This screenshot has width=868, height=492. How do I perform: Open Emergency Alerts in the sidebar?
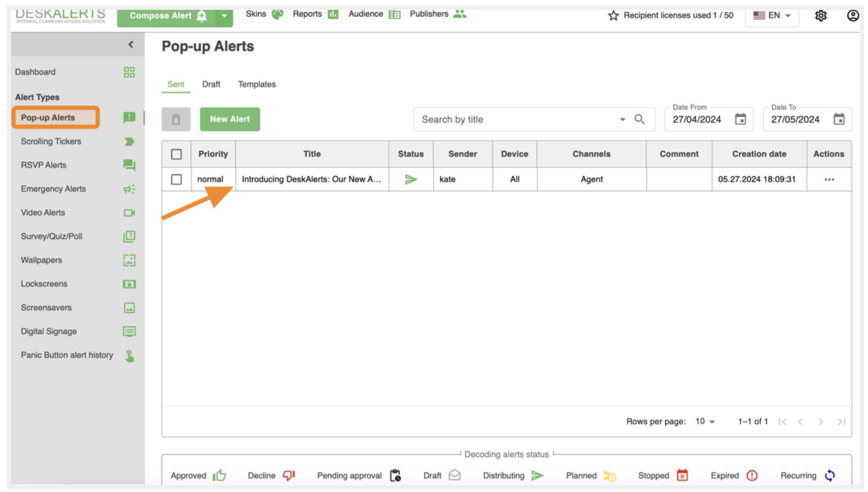click(x=53, y=189)
